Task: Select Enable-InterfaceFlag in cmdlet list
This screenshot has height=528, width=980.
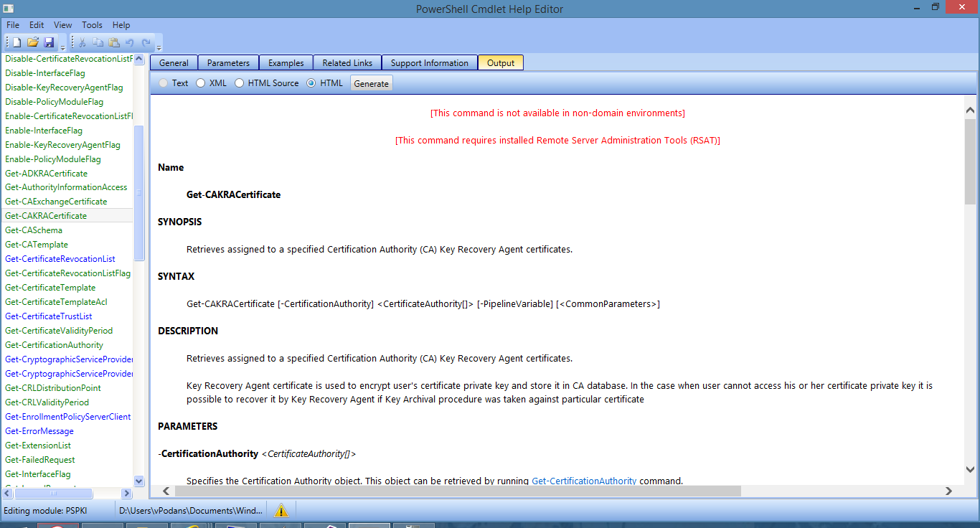Action: tap(44, 131)
